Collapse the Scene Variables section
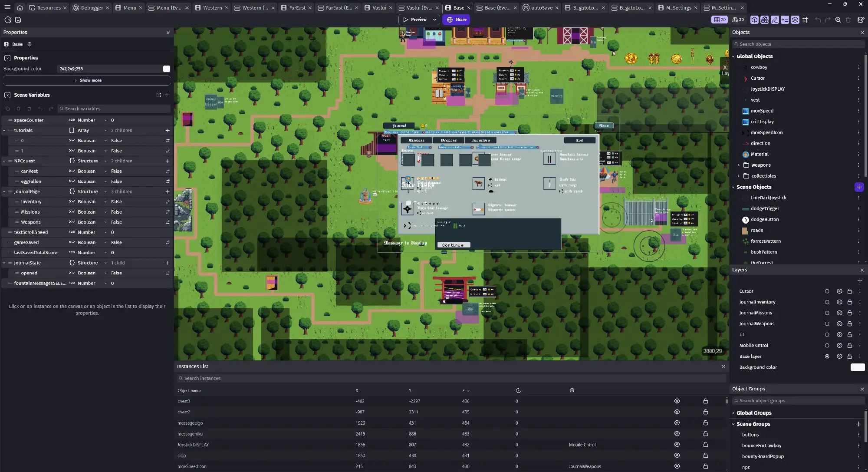Screen dimensions: 868x472 (7, 95)
